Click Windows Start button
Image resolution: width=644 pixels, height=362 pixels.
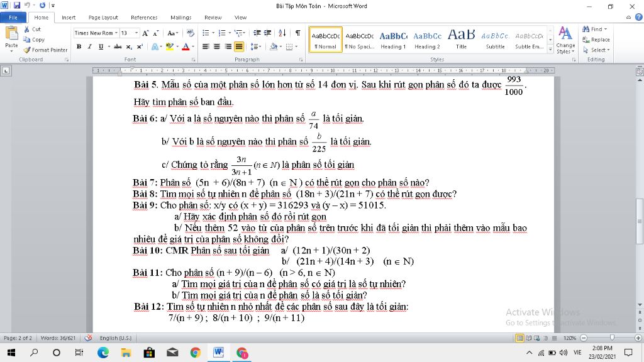[11, 353]
